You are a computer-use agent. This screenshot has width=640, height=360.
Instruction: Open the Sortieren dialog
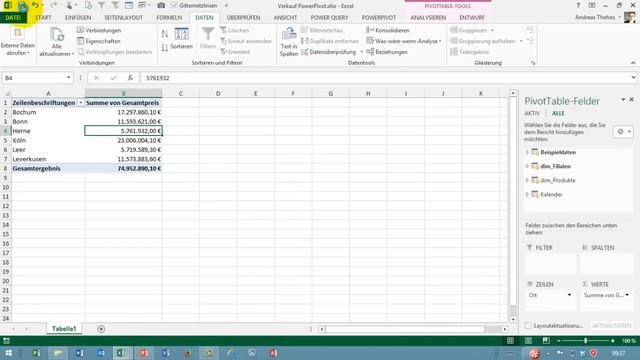click(x=182, y=39)
